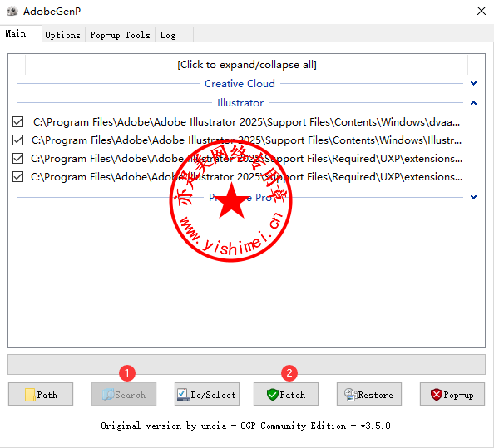Uncheck the first UXP\extensions... path checkbox
Viewport: 494px width, 448px height.
18,159
